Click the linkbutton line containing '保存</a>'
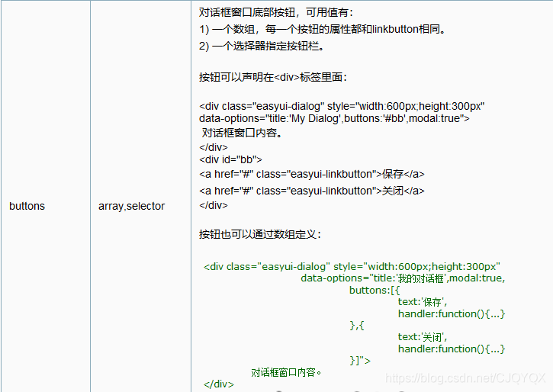 click(312, 174)
